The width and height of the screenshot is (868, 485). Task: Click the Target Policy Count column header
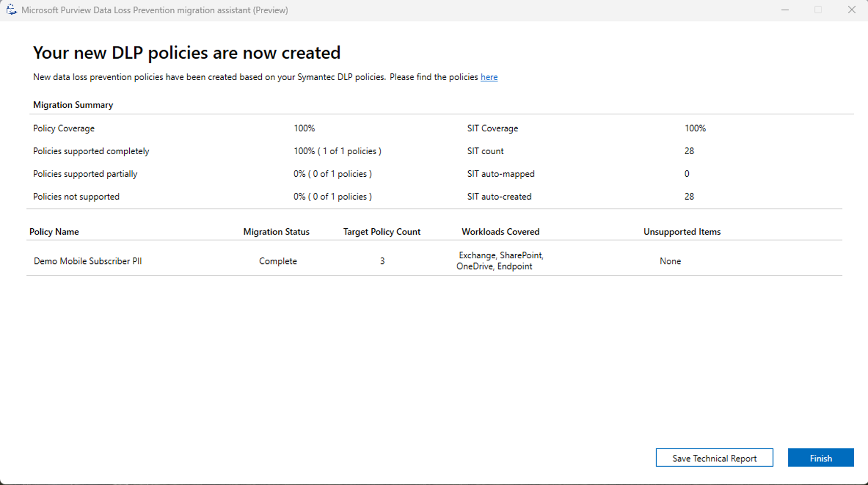pos(381,232)
